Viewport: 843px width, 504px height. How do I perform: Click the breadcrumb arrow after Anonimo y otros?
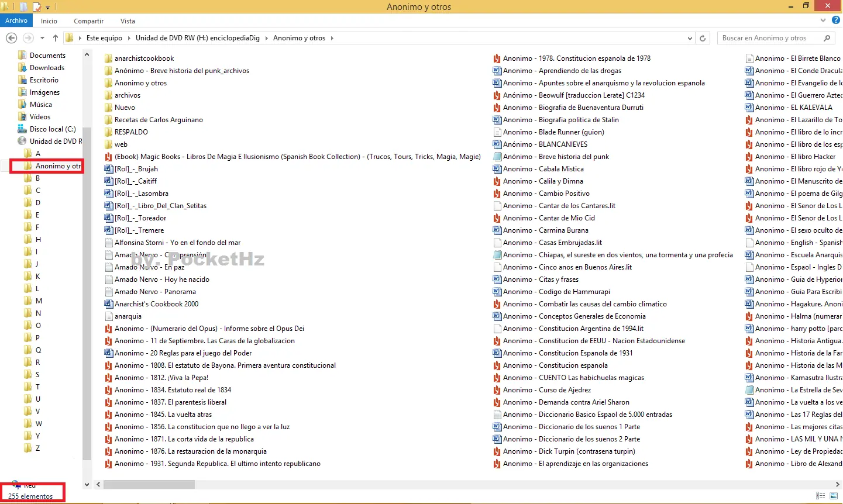pos(332,38)
